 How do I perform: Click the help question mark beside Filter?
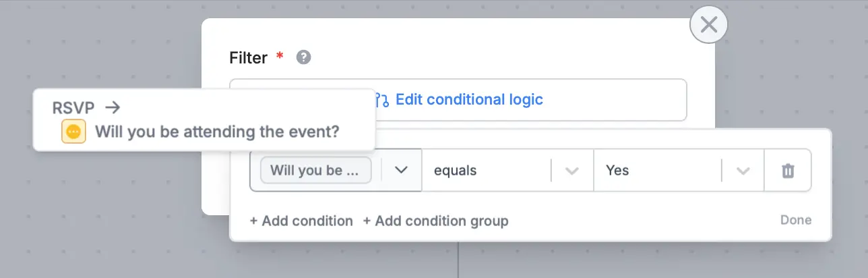click(304, 57)
